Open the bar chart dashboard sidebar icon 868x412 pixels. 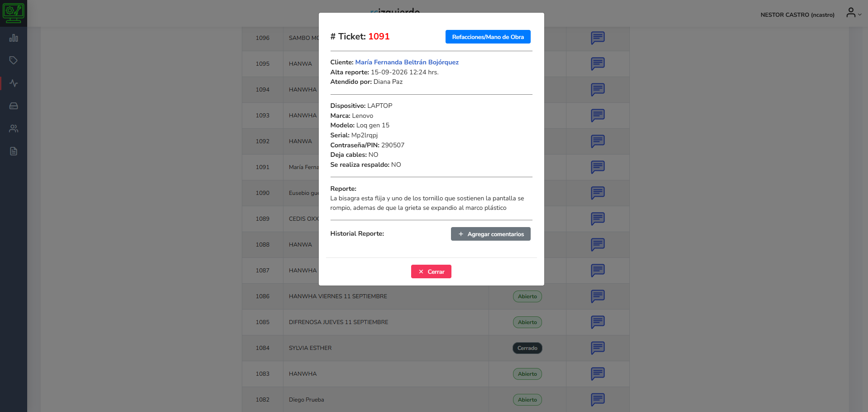pyautogui.click(x=14, y=38)
